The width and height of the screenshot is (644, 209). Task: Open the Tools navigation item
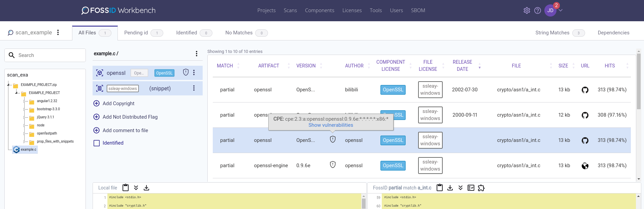pyautogui.click(x=376, y=10)
